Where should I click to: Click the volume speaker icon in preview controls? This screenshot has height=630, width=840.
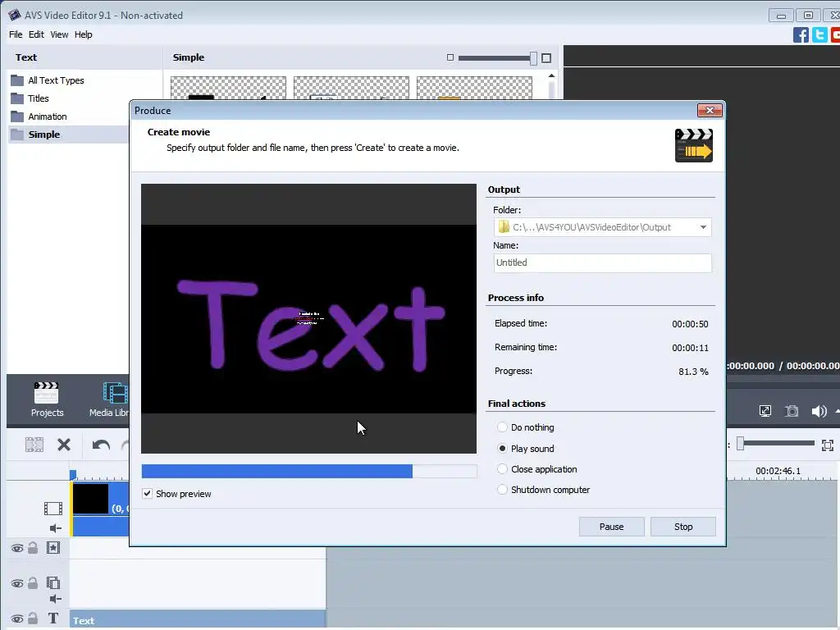819,411
